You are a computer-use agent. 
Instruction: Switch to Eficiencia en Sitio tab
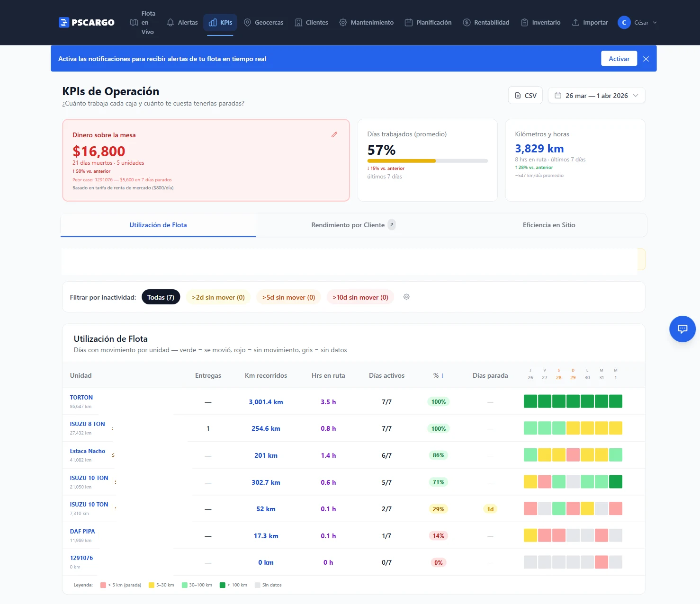click(x=548, y=225)
